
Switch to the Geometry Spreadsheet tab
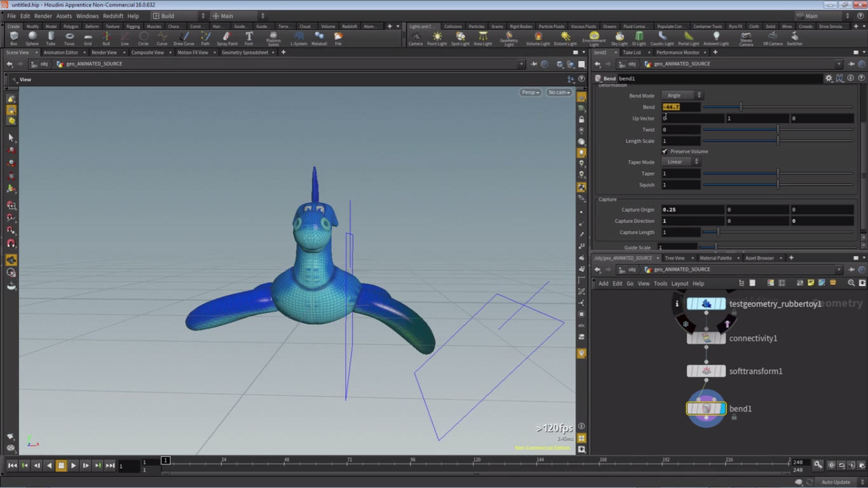(x=245, y=53)
